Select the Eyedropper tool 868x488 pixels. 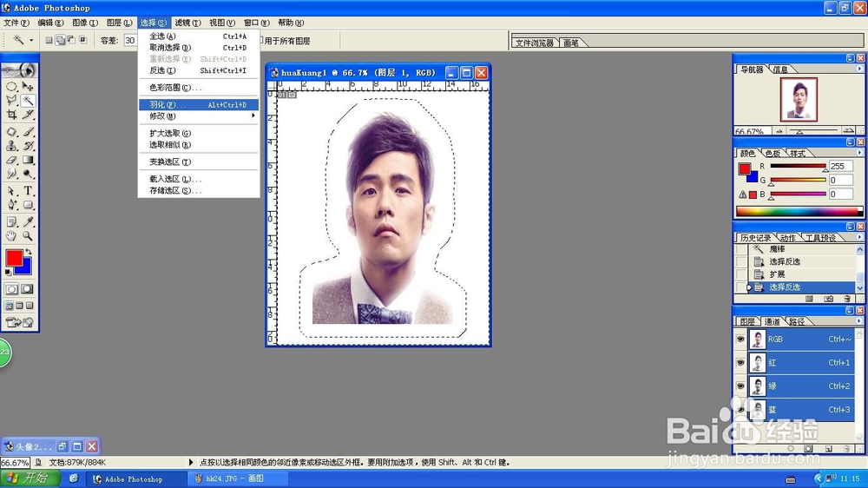tap(28, 221)
